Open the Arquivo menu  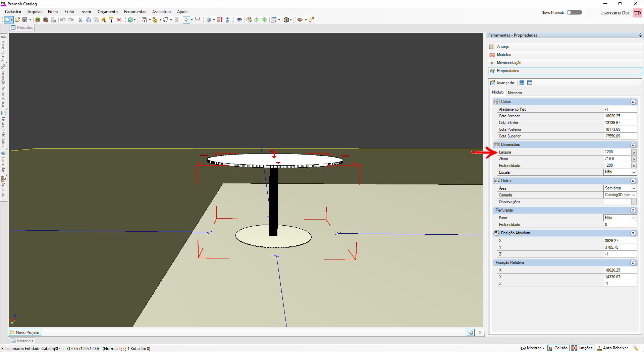35,12
